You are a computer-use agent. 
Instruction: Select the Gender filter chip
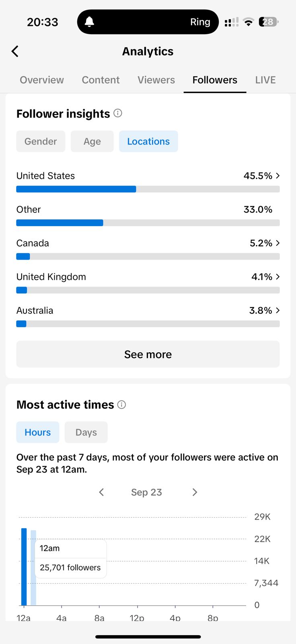(41, 141)
